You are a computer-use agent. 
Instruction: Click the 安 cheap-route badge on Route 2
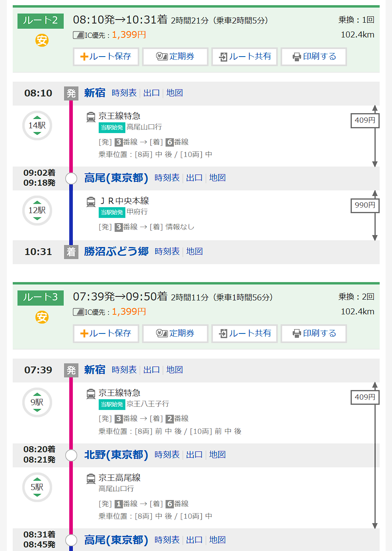coord(42,40)
